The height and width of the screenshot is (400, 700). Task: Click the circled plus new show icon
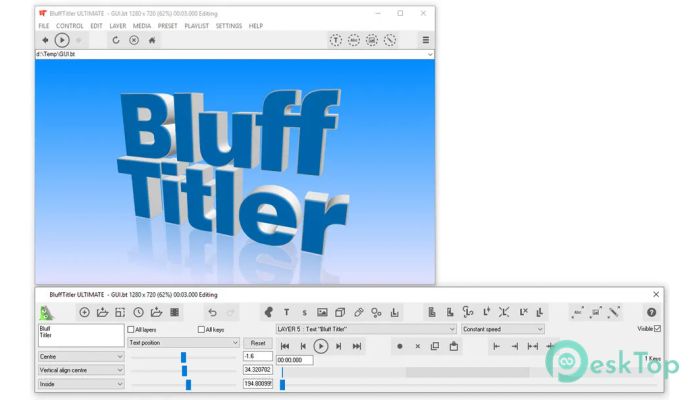coord(84,312)
